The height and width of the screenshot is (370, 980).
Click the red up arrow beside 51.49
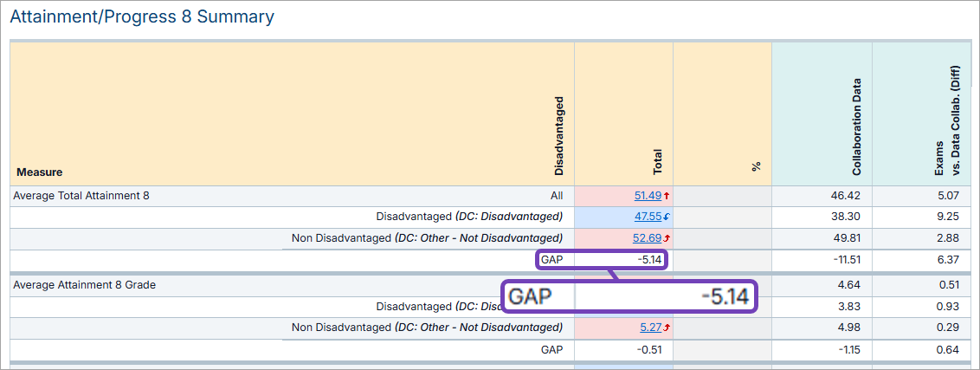pyautogui.click(x=667, y=197)
